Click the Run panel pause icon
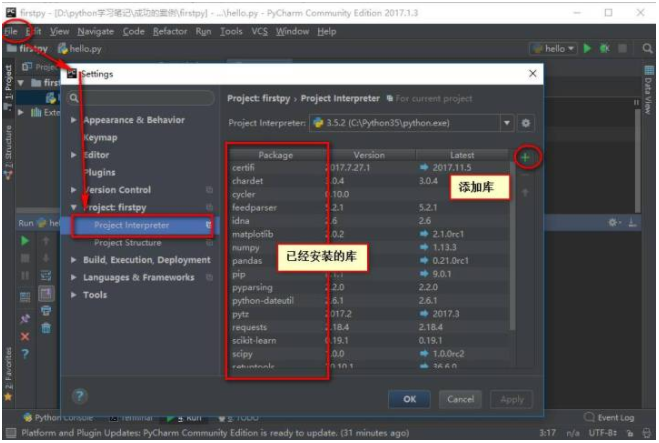This screenshot has height=443, width=659. tap(25, 276)
